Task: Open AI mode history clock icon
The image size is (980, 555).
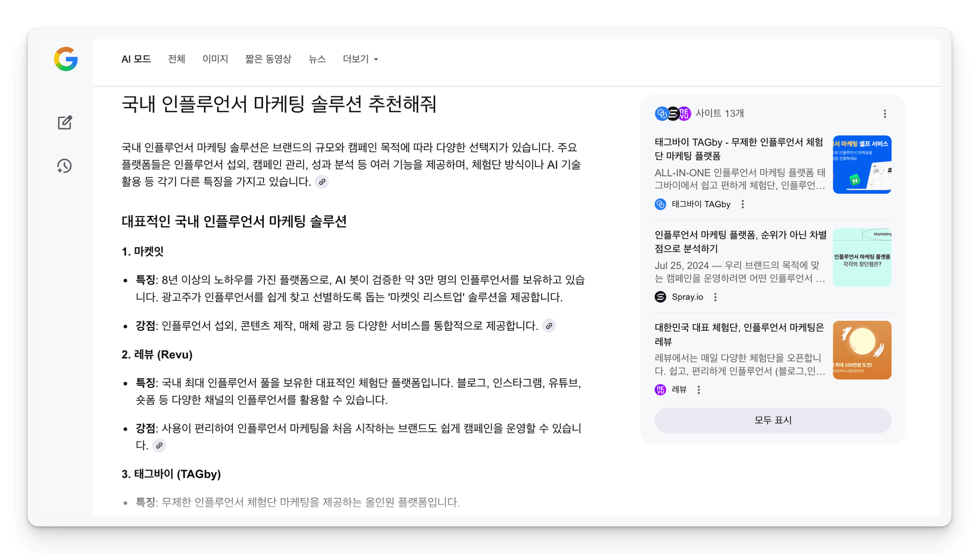Action: (x=64, y=166)
